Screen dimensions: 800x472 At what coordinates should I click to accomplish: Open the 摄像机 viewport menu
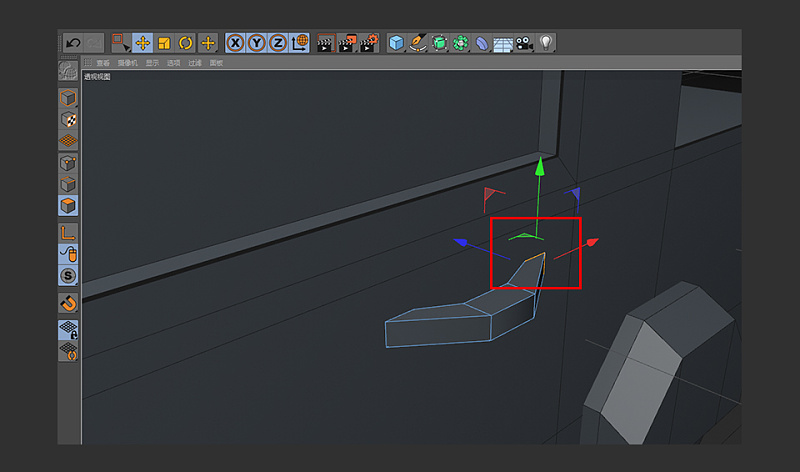click(x=128, y=63)
